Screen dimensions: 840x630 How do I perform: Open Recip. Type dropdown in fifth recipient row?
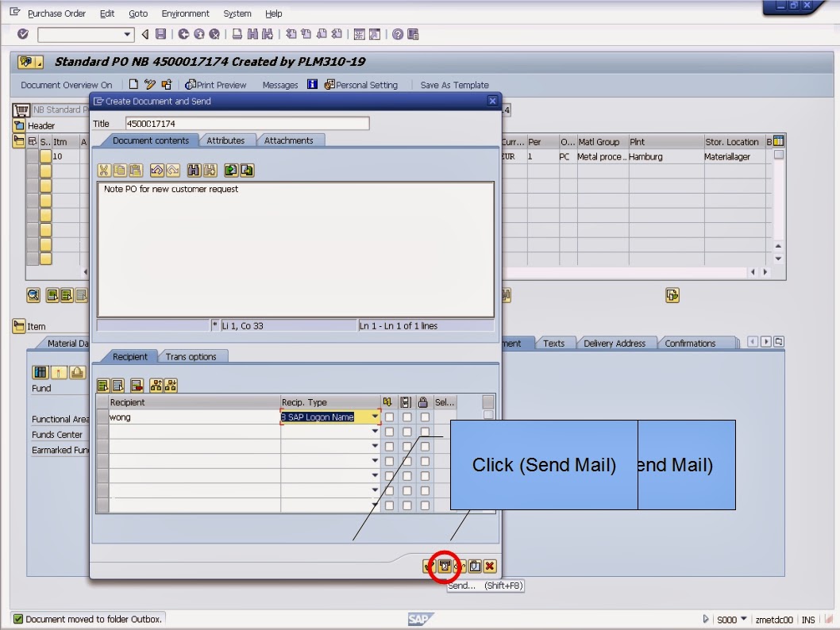[375, 475]
